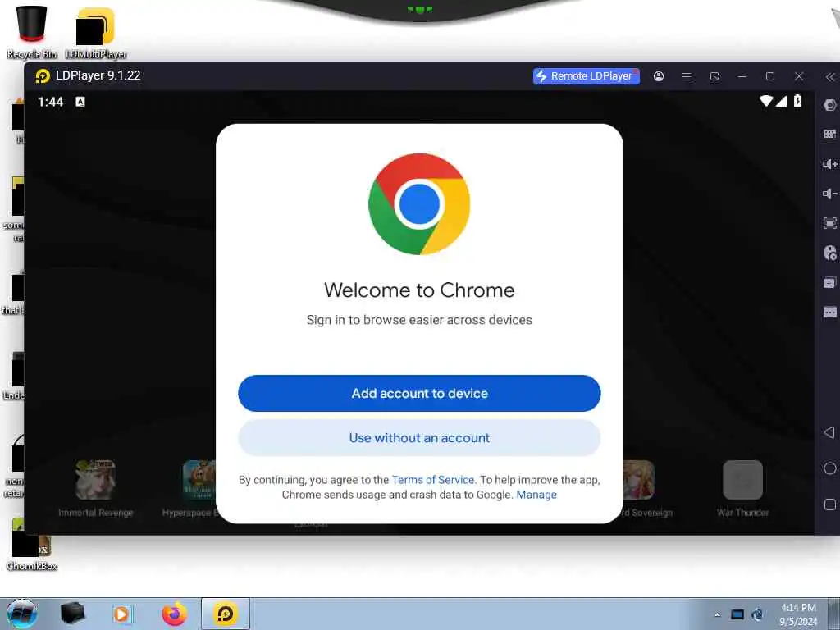
Task: Click the network tray icon
Action: (x=737, y=614)
